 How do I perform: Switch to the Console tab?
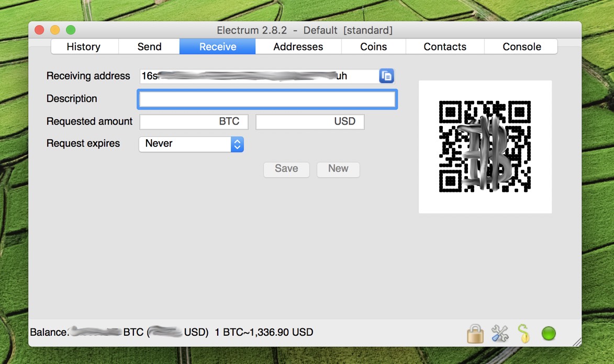(521, 47)
